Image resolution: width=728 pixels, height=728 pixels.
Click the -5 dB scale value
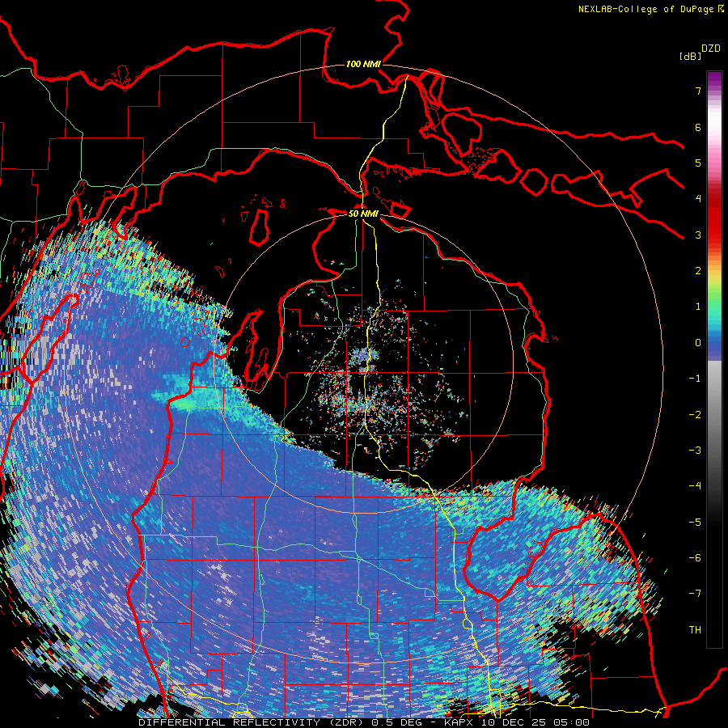pos(695,523)
